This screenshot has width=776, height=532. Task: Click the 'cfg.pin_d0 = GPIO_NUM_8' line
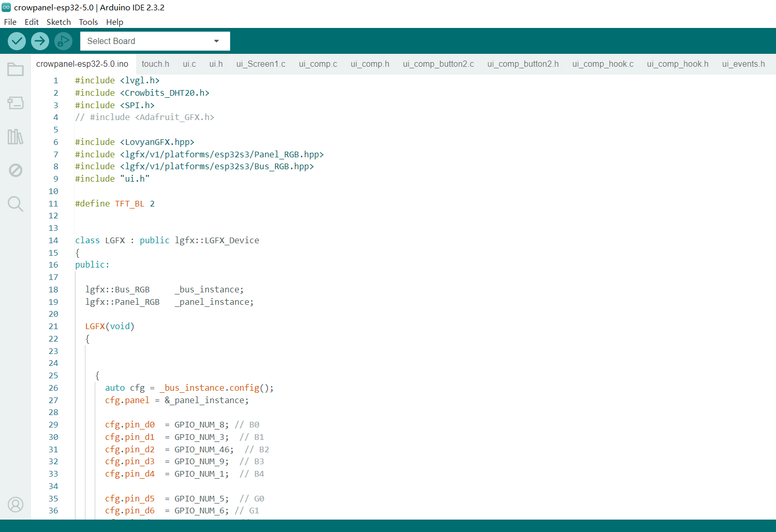pos(182,425)
